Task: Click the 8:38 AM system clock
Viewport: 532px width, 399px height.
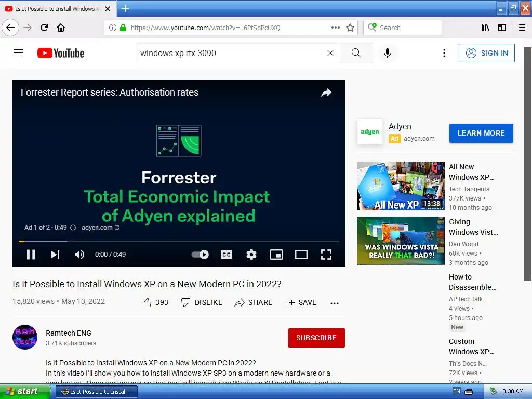Action: [513, 392]
